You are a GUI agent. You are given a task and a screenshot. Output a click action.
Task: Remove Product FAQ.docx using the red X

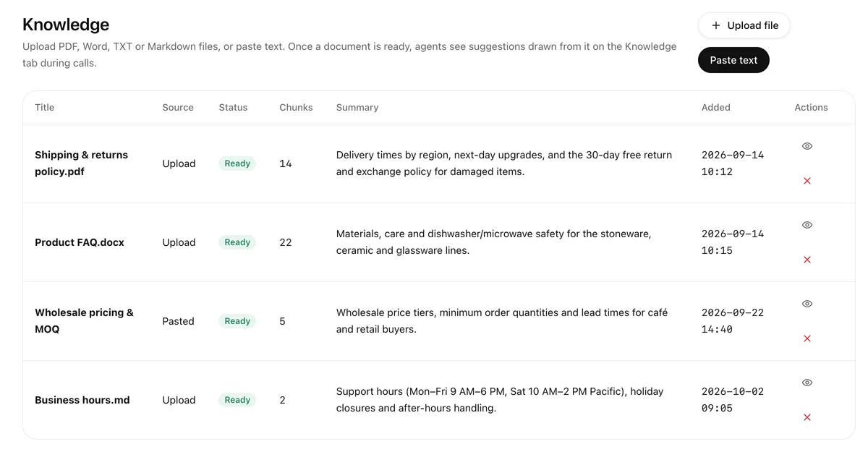pos(807,260)
